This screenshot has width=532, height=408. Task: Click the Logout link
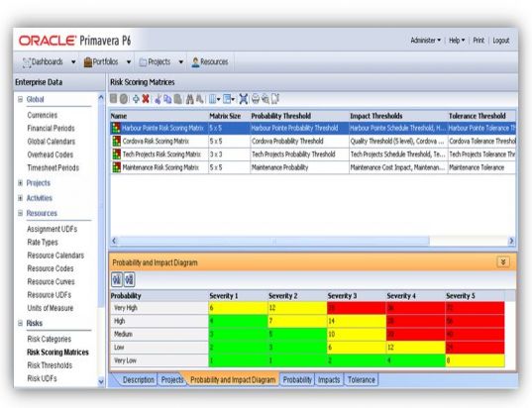click(x=500, y=41)
